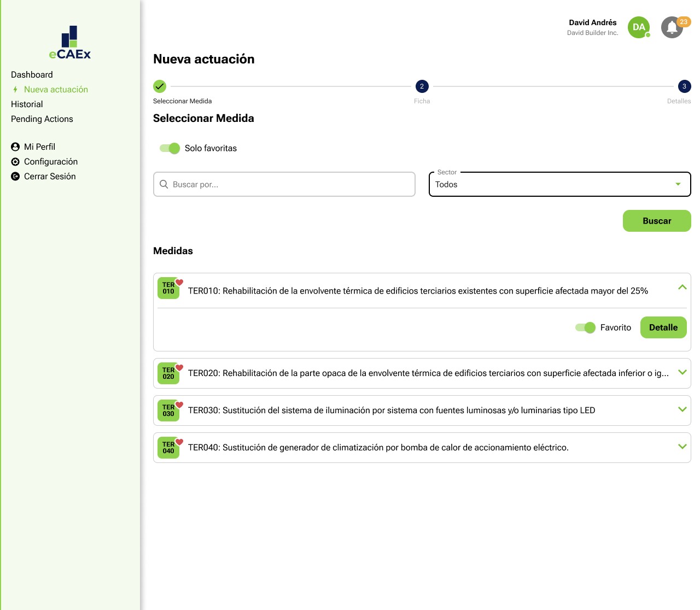Screen dimensions: 700x610
Task: Click the DA user avatar
Action: click(x=638, y=27)
